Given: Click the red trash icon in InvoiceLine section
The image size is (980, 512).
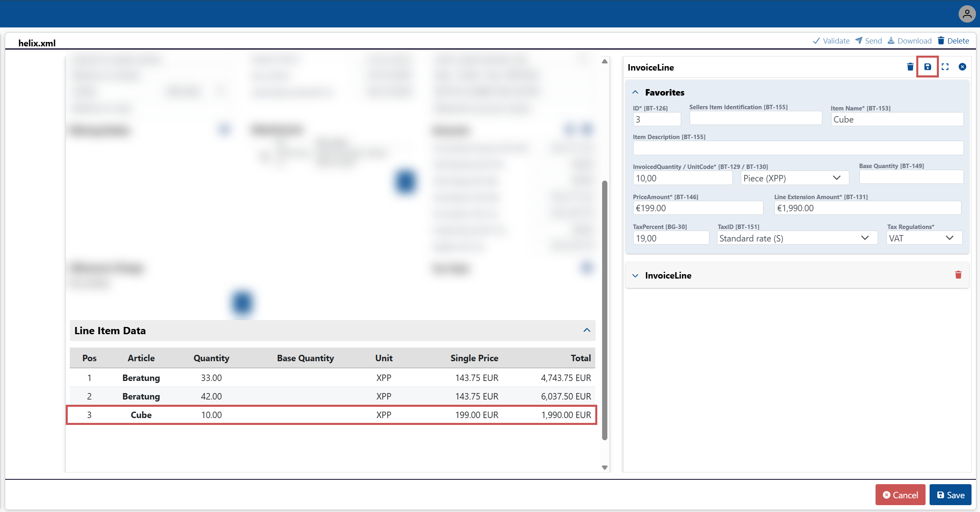Looking at the screenshot, I should pos(958,275).
